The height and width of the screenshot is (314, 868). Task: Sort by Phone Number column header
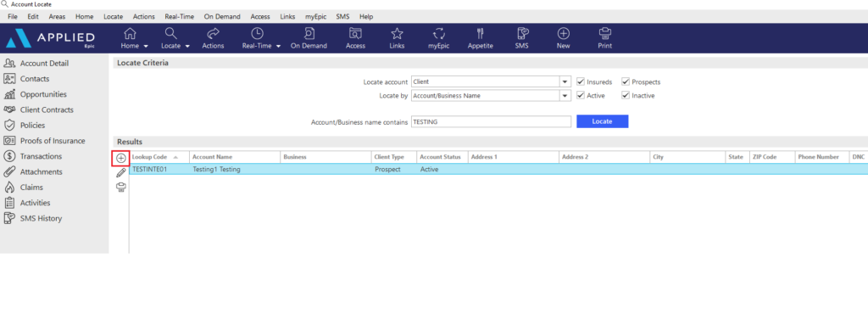pyautogui.click(x=821, y=157)
